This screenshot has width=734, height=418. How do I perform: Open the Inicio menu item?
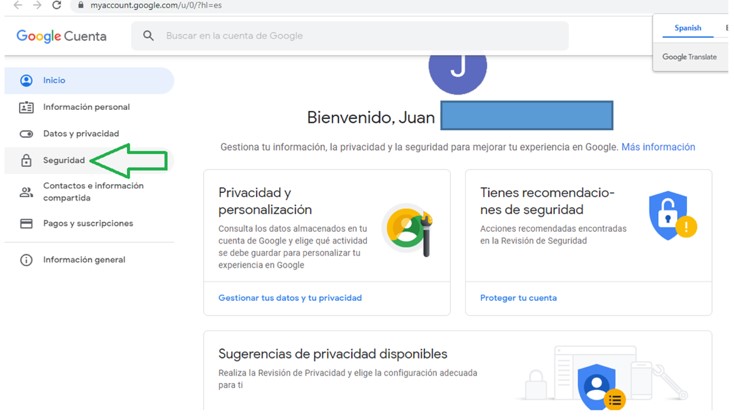[x=89, y=81]
